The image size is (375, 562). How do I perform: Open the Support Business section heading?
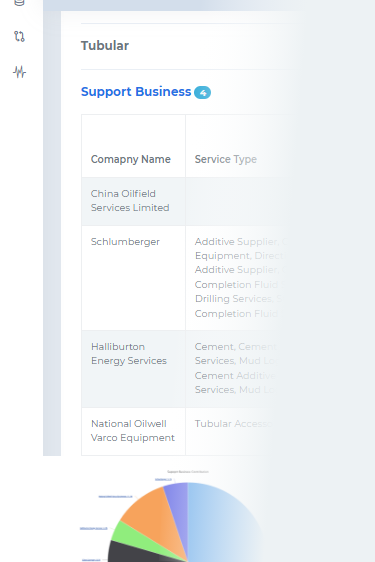(x=136, y=92)
